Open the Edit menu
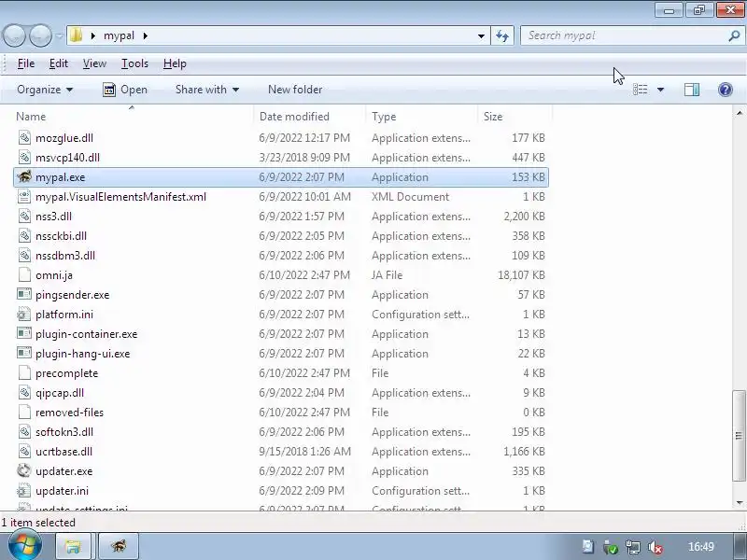 tap(59, 63)
